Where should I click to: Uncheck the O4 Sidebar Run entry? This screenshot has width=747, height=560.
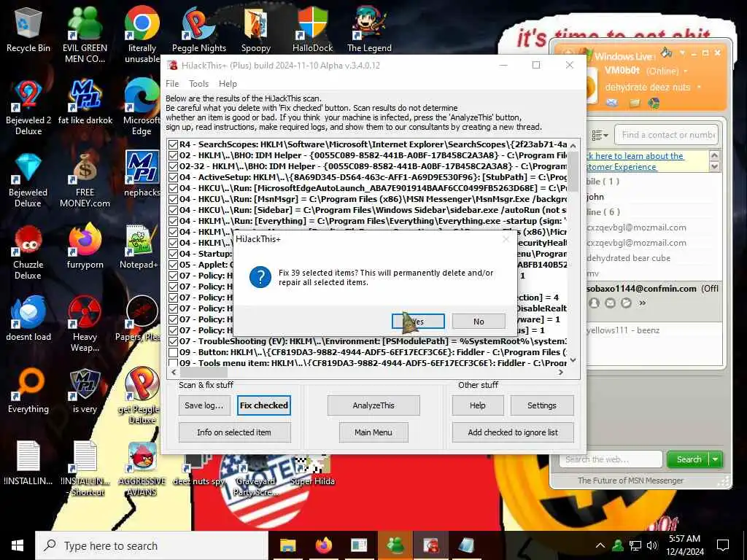coord(173,211)
